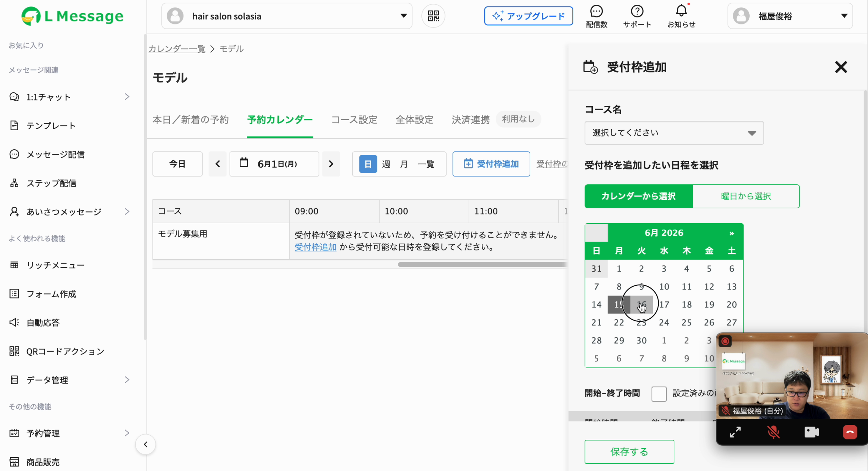The image size is (868, 471).
Task: Select June 17 in the calendar
Action: [x=664, y=304]
